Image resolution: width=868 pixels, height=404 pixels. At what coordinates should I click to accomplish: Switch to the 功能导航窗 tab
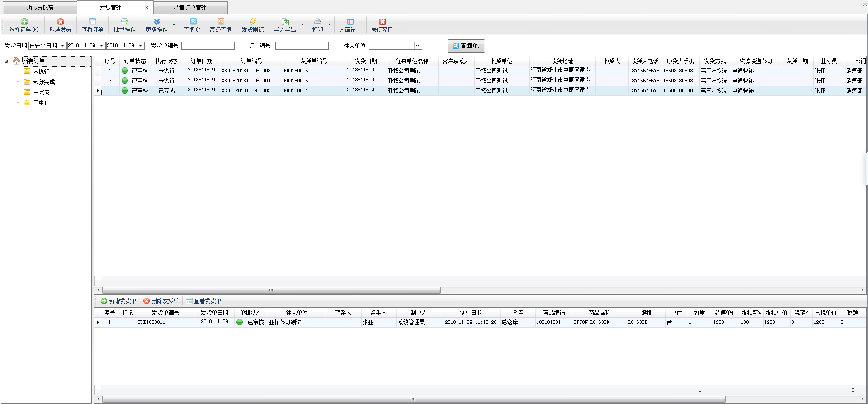tap(40, 8)
